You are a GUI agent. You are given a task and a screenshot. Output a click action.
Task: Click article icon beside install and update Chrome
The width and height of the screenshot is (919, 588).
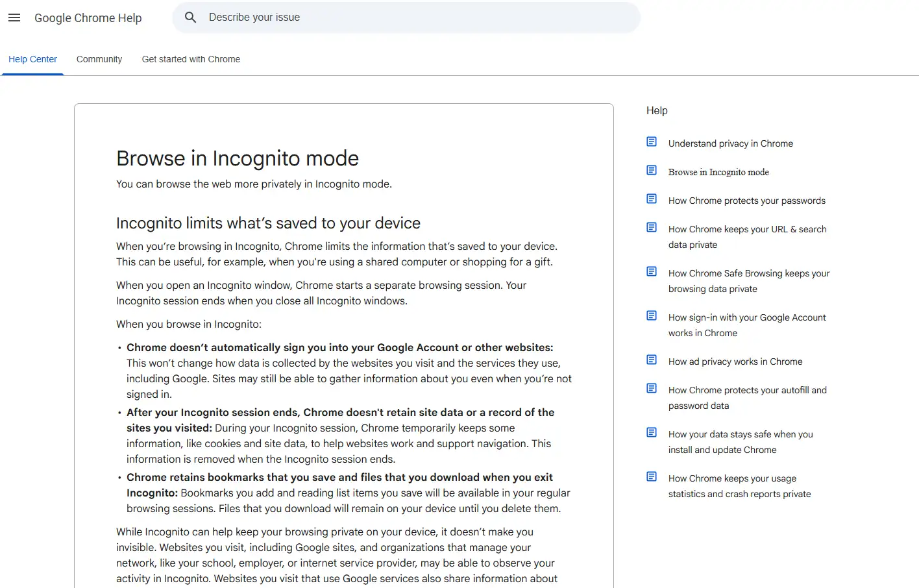[652, 432]
